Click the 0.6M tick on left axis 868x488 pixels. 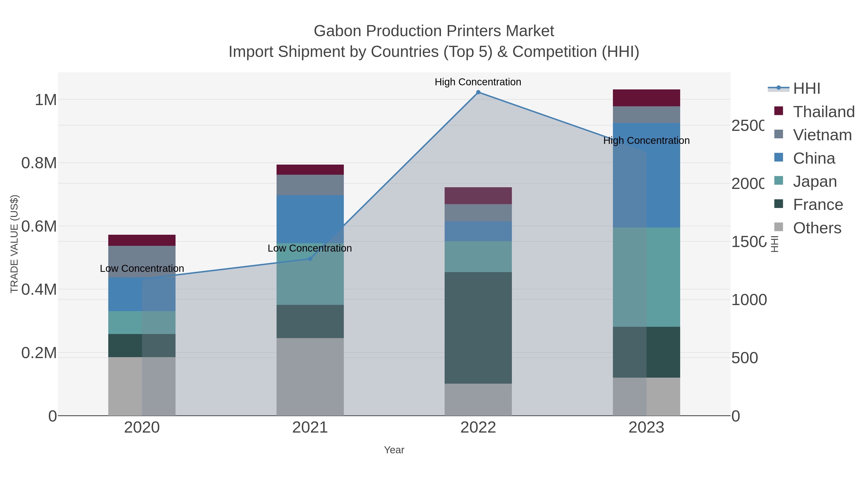tap(39, 226)
